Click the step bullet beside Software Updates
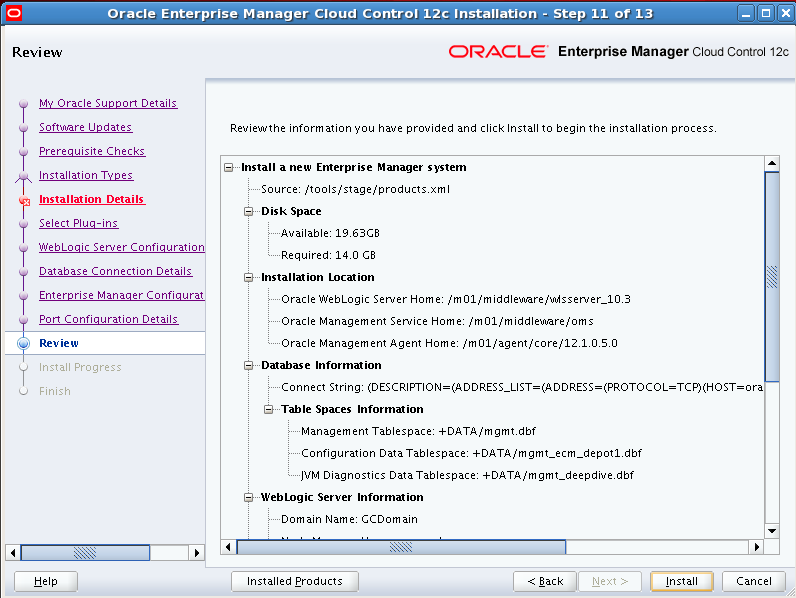Screen dimensions: 796x598 [23, 128]
